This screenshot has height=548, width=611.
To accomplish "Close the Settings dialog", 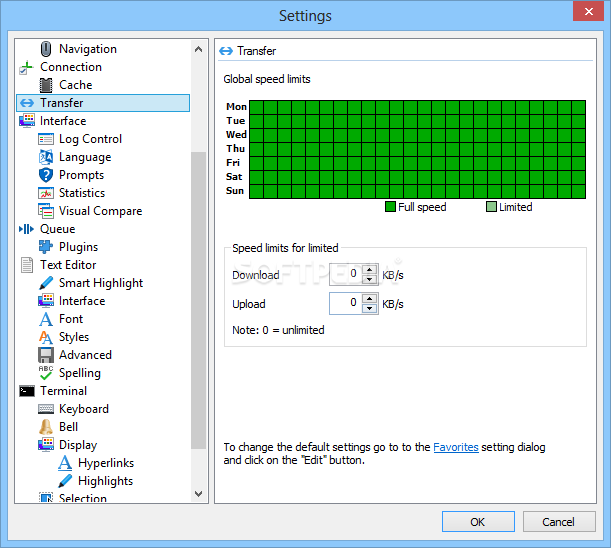I will point(588,11).
